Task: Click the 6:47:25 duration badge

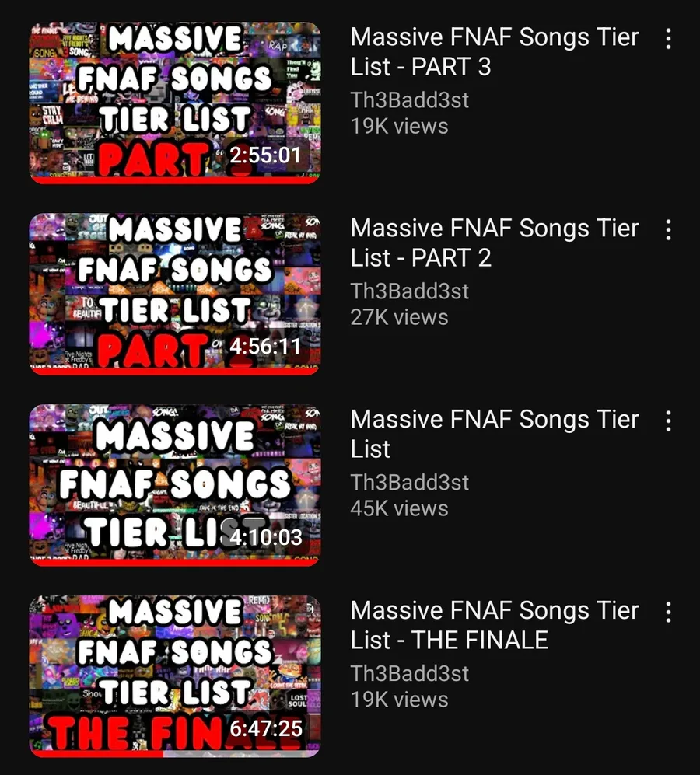Action: coord(266,728)
